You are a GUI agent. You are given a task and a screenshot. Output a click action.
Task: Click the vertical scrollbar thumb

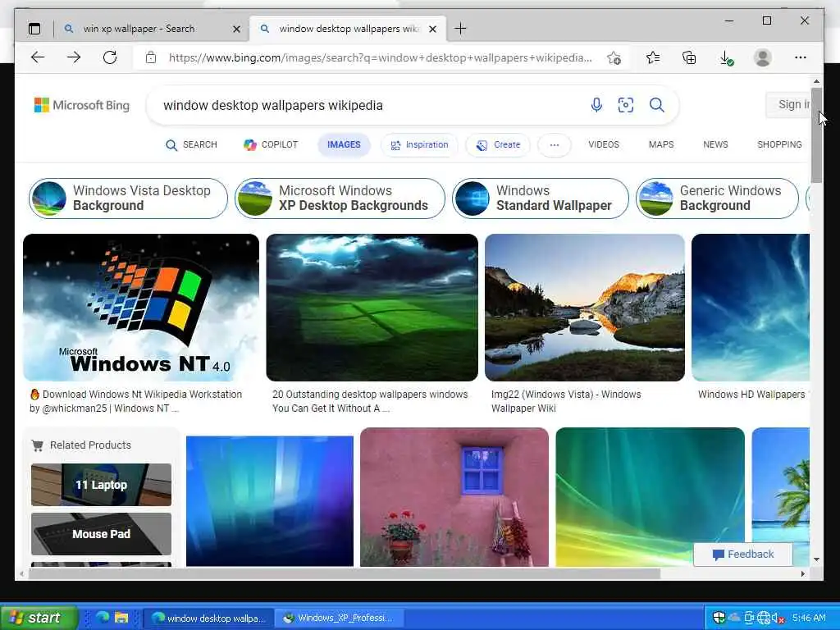tap(816, 135)
